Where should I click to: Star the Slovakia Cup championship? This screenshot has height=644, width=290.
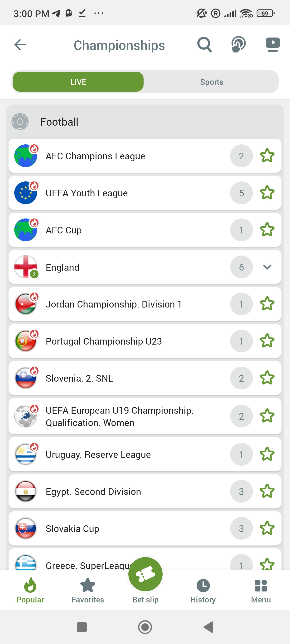(267, 528)
